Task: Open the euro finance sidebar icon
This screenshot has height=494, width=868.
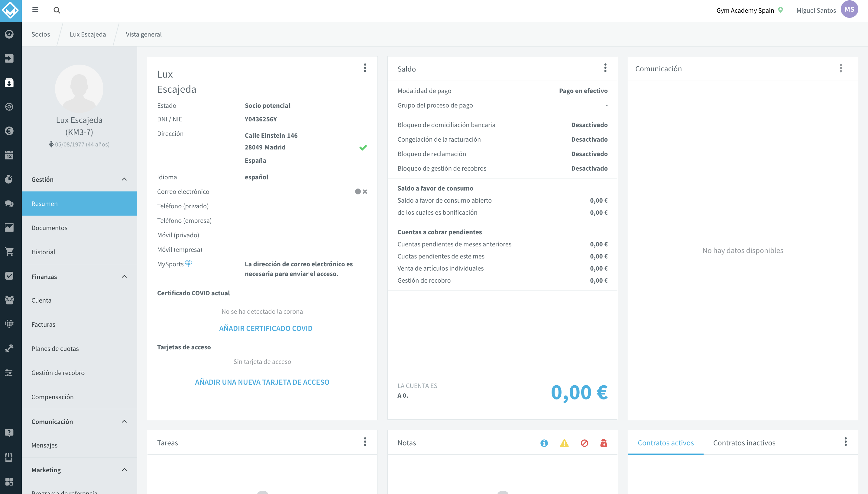Action: coord(9,131)
